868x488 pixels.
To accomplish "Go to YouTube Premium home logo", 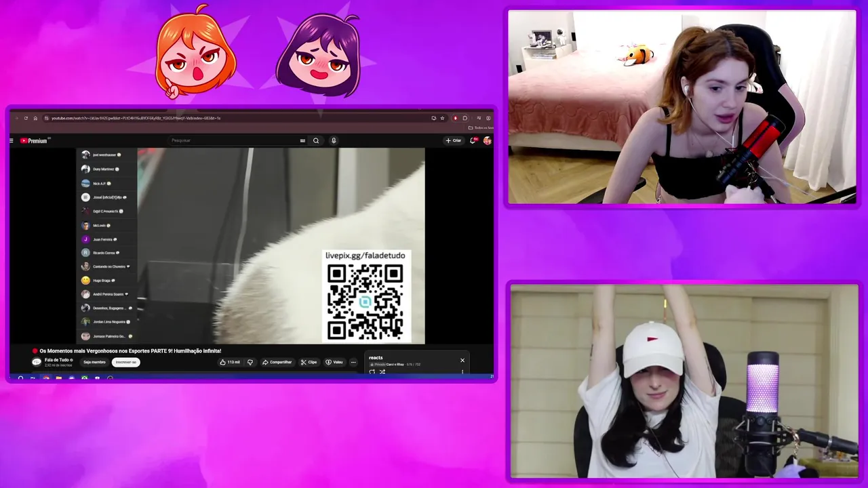I will (34, 140).
